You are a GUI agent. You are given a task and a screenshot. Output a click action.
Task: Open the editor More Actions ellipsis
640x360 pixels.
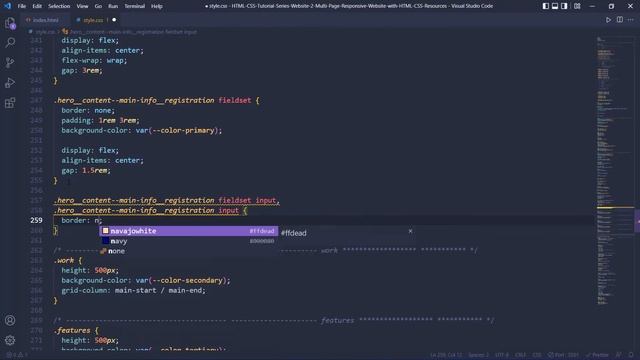click(631, 20)
